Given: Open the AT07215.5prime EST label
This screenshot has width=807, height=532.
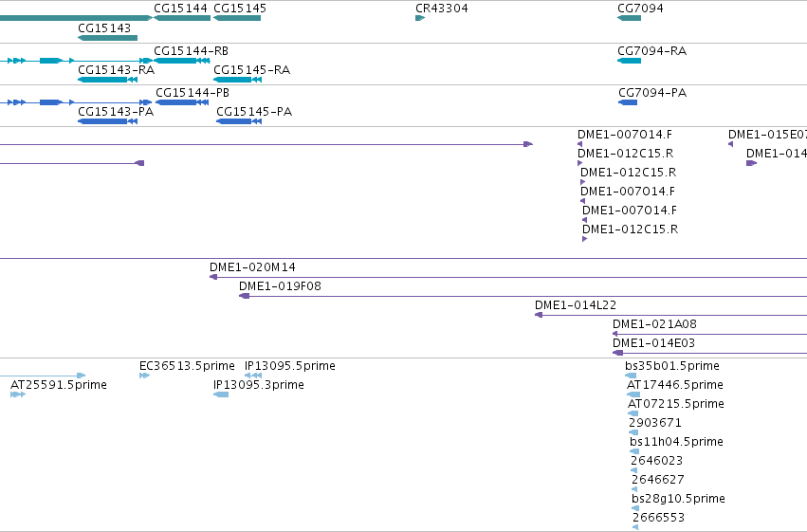Looking at the screenshot, I should [676, 404].
